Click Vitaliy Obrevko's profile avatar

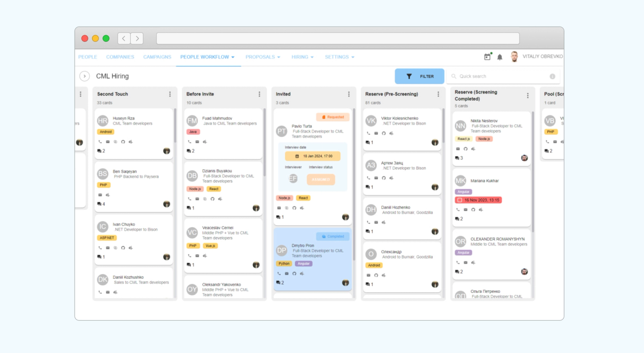(514, 57)
